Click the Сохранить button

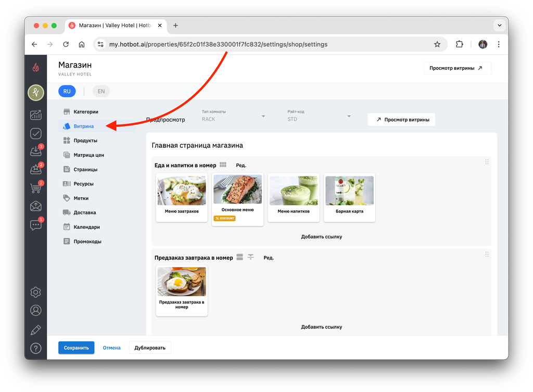coord(76,347)
